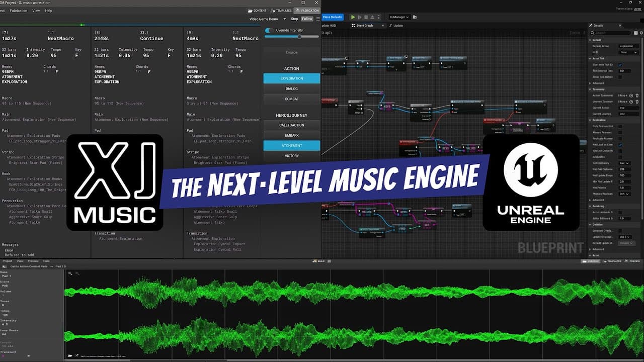
Task: Play the Unreal blueprint simulation
Action: coord(353,17)
